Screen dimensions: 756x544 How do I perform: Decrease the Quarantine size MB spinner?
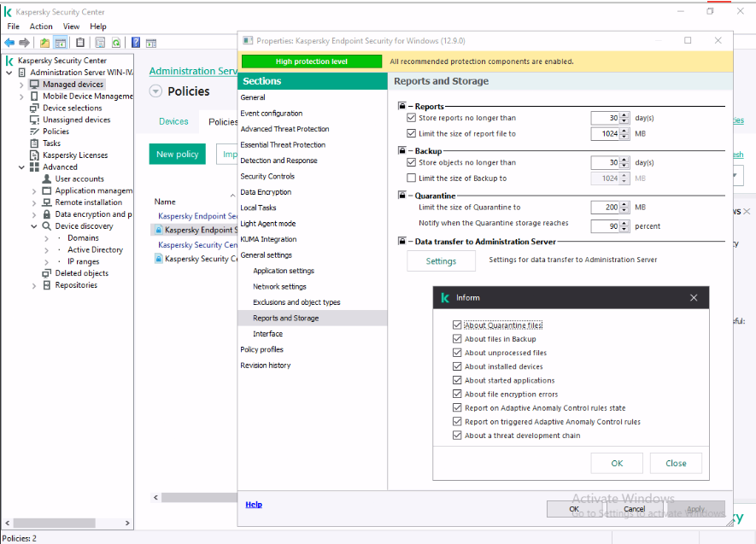(x=624, y=210)
